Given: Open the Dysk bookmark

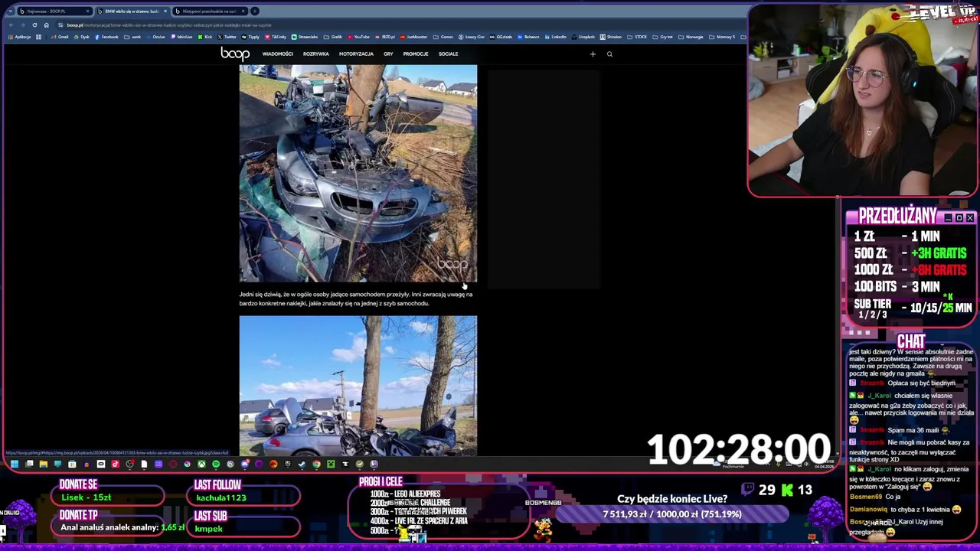Looking at the screenshot, I should tap(82, 37).
